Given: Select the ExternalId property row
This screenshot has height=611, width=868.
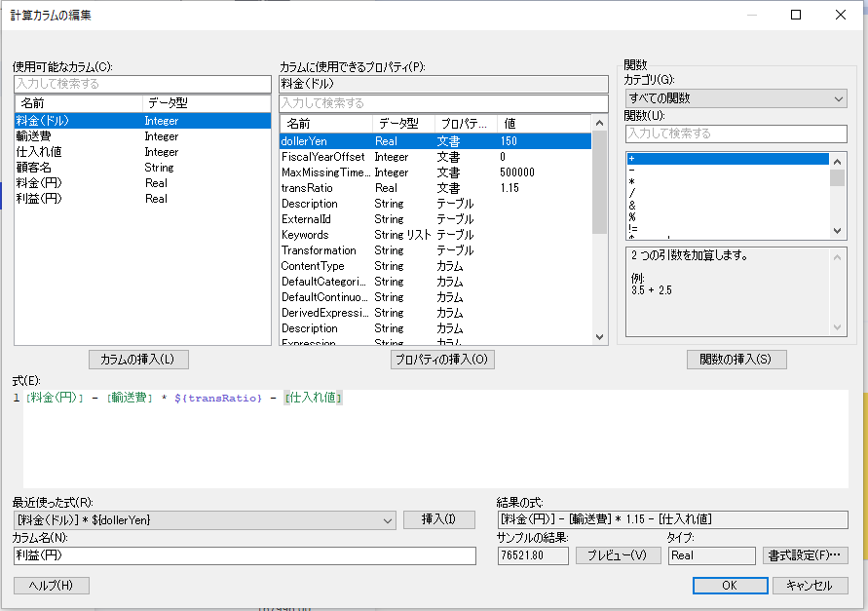Looking at the screenshot, I should pos(435,219).
